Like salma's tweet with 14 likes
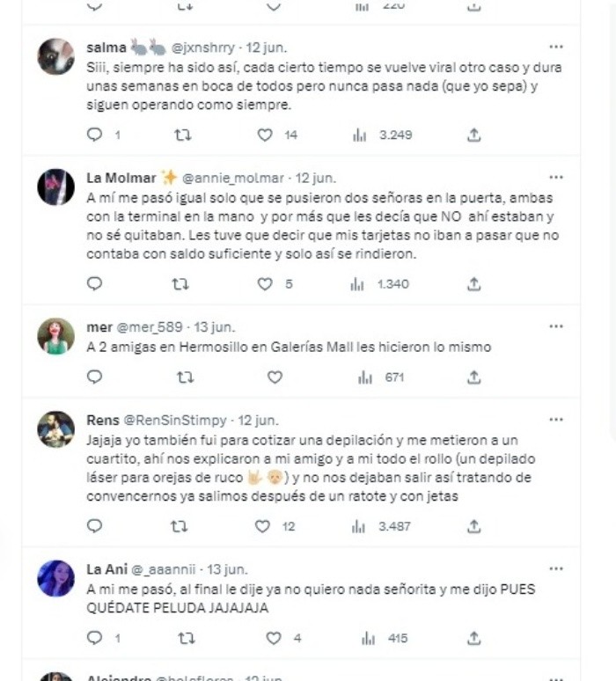 (x=265, y=135)
